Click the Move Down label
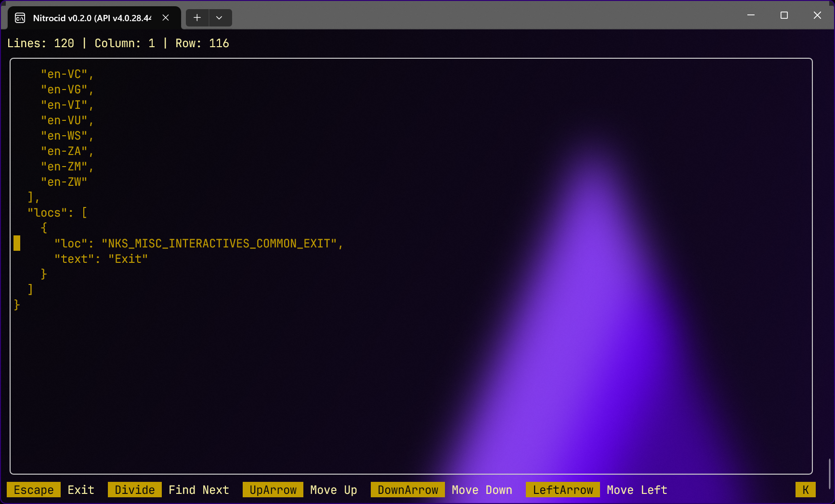 482,490
